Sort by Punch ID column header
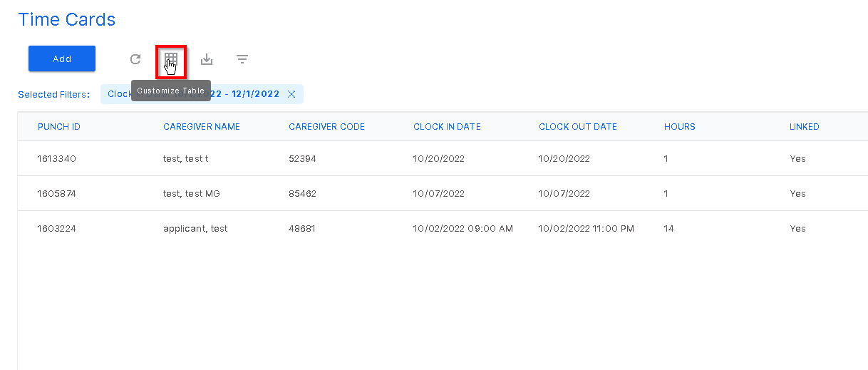The height and width of the screenshot is (370, 868). (x=59, y=127)
